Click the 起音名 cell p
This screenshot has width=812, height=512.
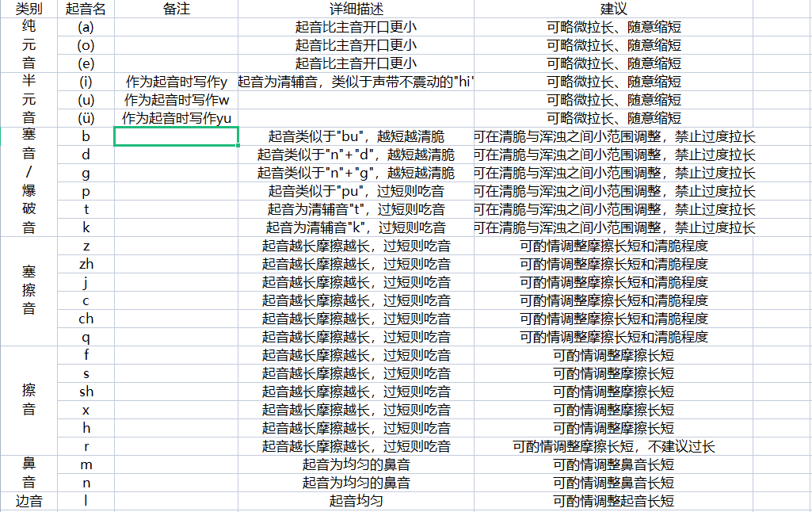[x=86, y=191]
